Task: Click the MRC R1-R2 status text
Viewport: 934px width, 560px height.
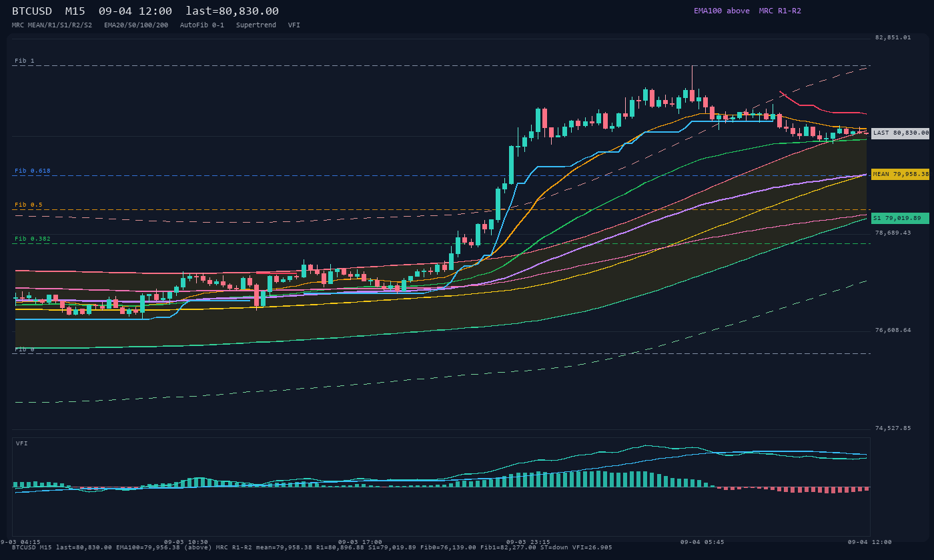Action: click(780, 11)
